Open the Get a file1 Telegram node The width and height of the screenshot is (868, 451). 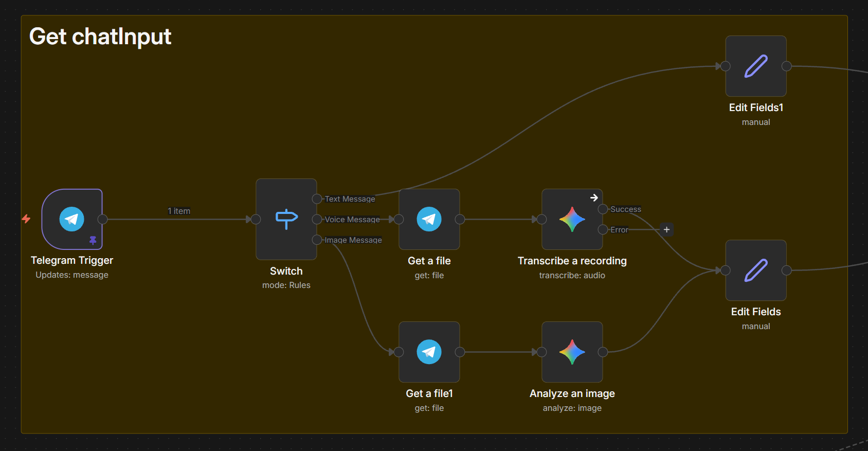click(429, 352)
